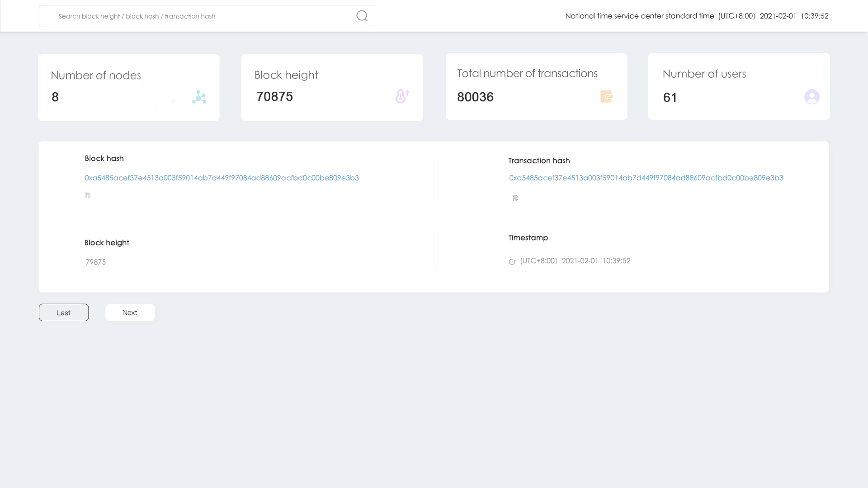Click the block height thermometer icon

402,96
